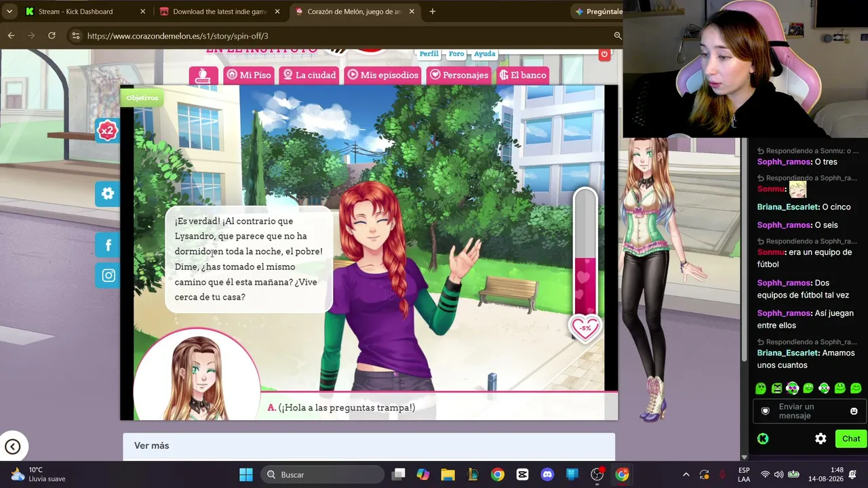Open Mis episodios menu
The image size is (868, 488).
(382, 75)
